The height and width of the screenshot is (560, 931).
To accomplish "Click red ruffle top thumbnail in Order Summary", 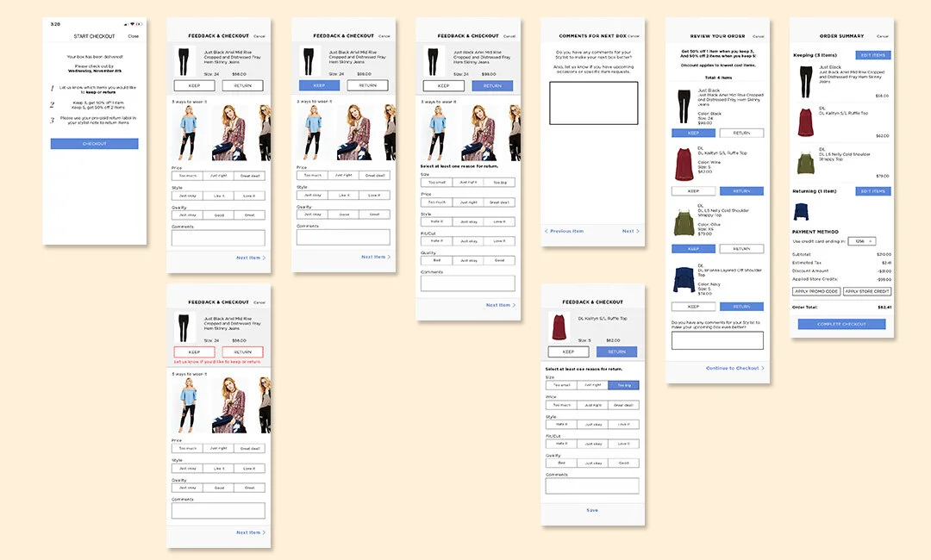I will click(806, 123).
